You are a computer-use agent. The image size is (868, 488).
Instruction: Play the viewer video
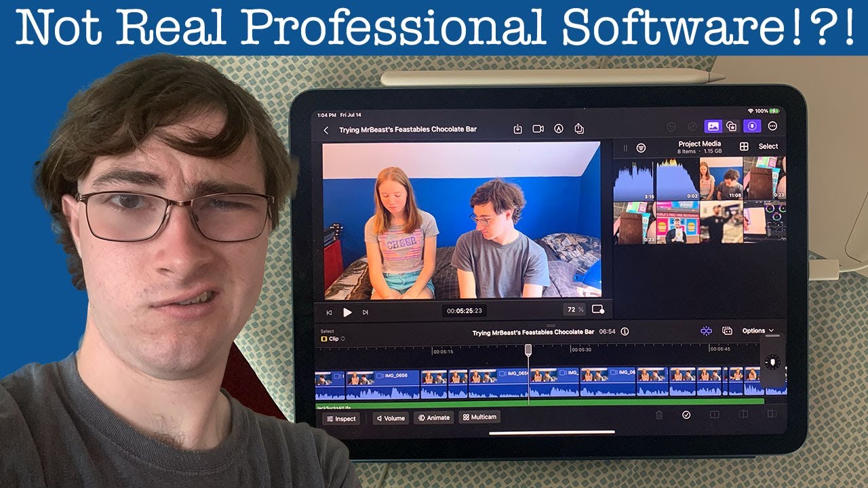click(x=347, y=312)
